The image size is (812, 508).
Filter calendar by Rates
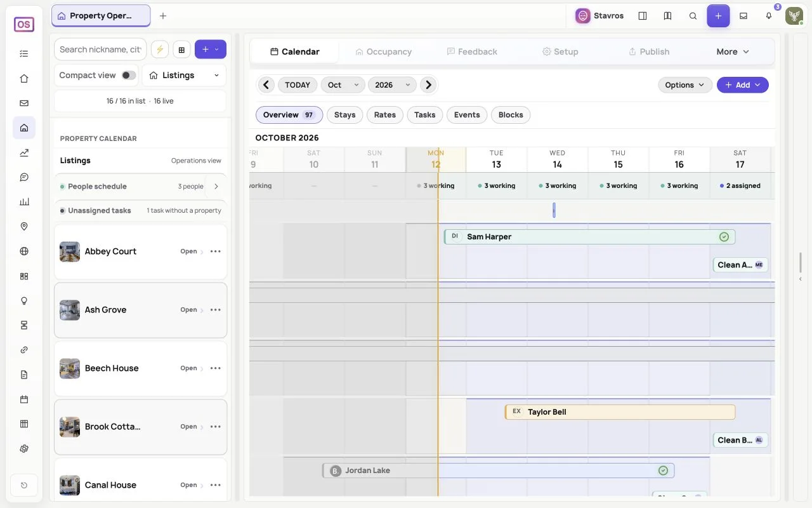pos(385,115)
